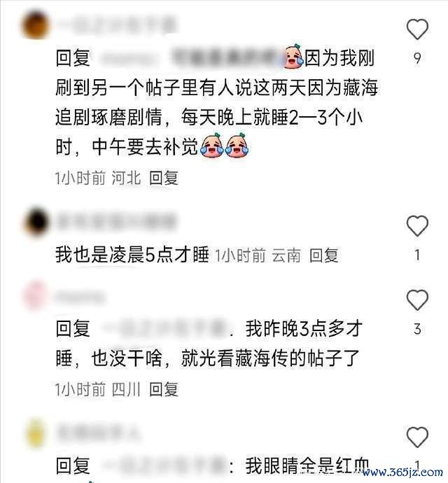
Task: Open the dark avatar of the Yunnan commenter
Action: point(36,222)
